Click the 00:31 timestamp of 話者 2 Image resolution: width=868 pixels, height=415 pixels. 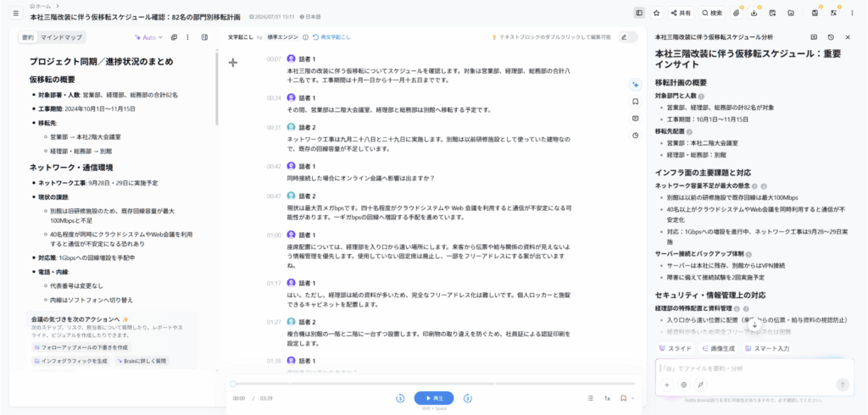point(274,127)
